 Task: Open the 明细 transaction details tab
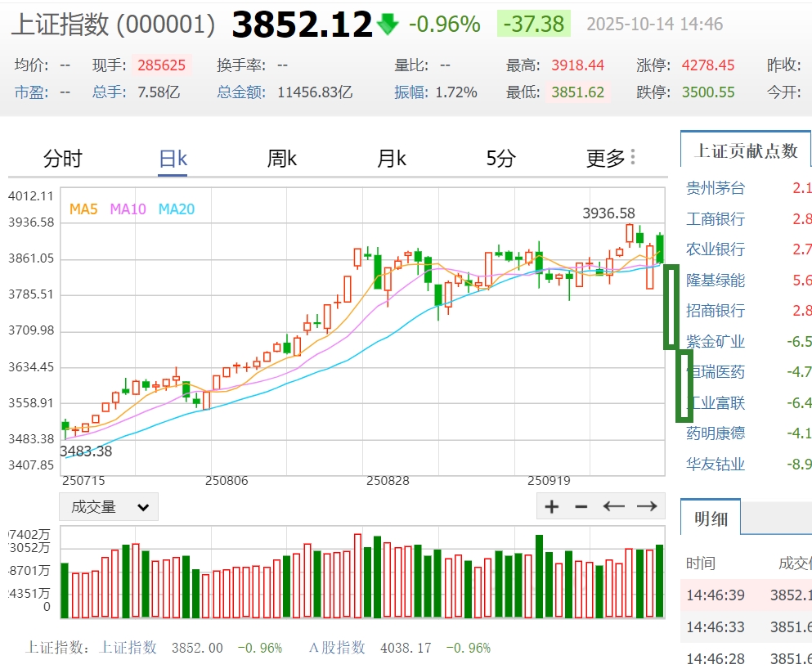[711, 519]
